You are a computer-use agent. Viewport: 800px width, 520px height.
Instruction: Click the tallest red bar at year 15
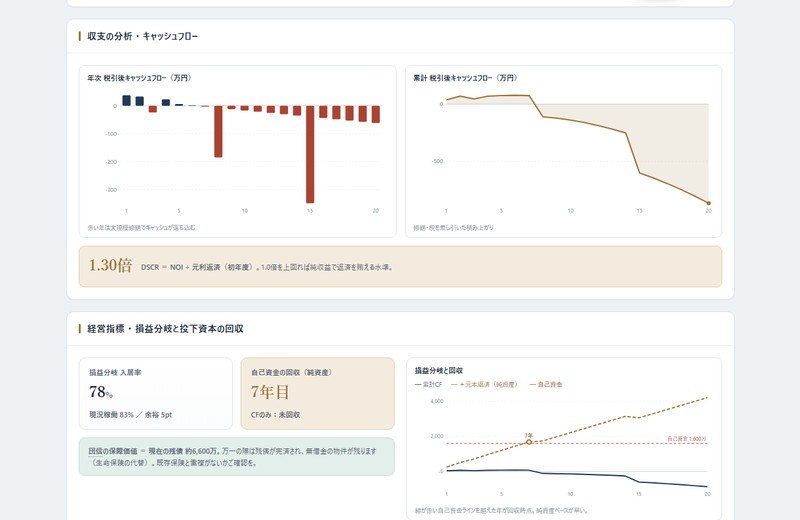(x=310, y=154)
